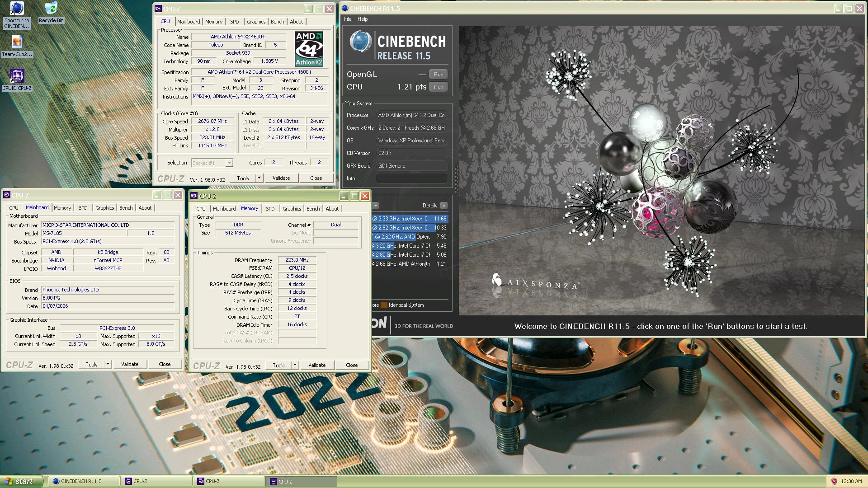The width and height of the screenshot is (868, 488).
Task: Open the Cinebench File menu
Action: [348, 19]
